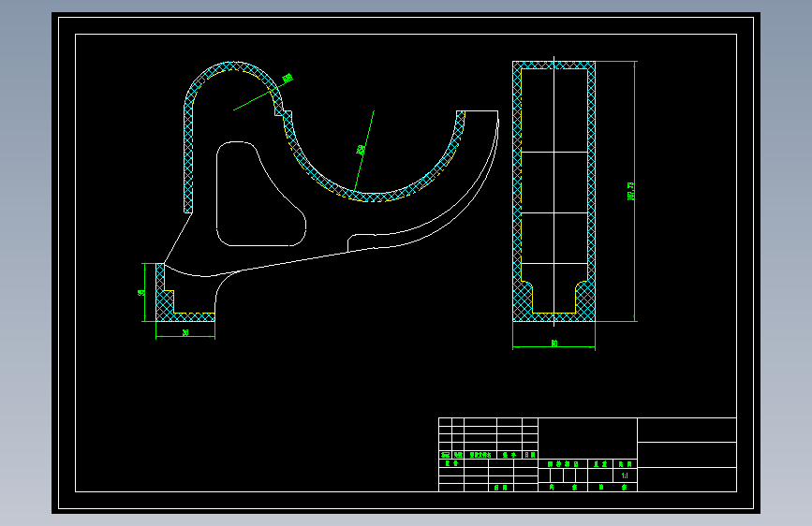The width and height of the screenshot is (812, 526).
Task: Select the large radius dimension label on the big arc
Action: point(361,150)
